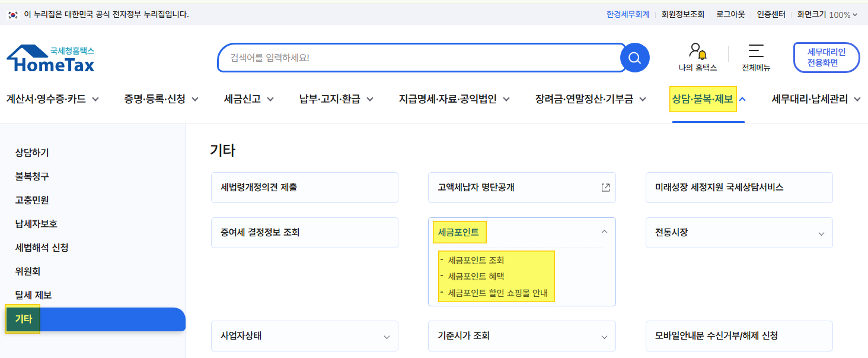Click 로그아웃 link
Screen dimensions: 868x358
[x=730, y=14]
